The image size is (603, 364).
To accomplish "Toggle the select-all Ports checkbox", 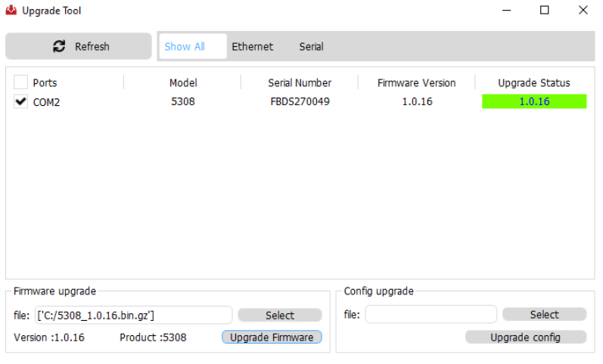I will point(21,82).
